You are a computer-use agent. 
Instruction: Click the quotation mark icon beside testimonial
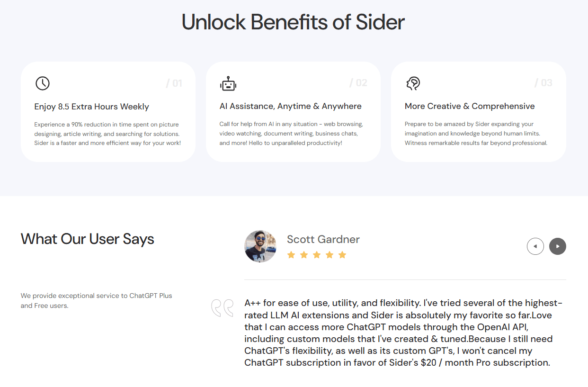[x=222, y=308]
